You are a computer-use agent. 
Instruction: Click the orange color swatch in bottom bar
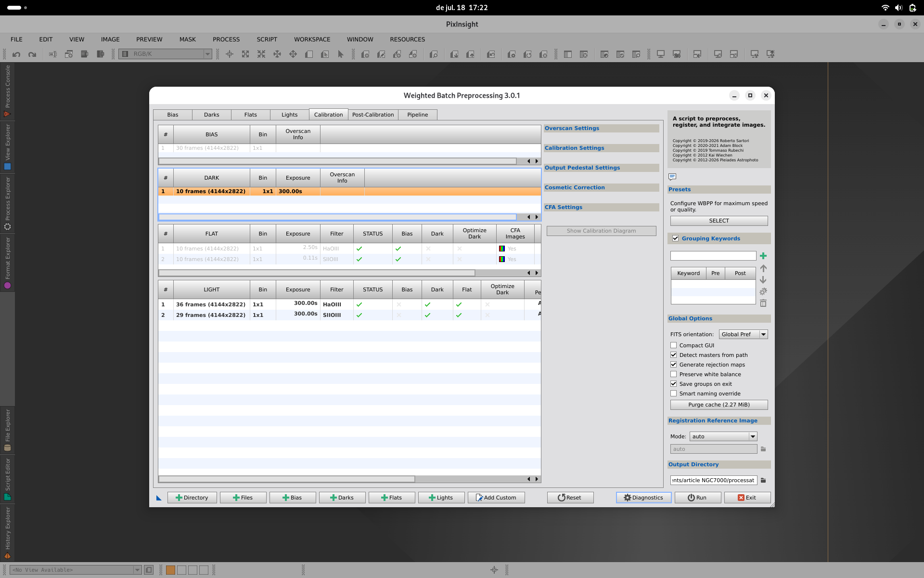tap(170, 570)
